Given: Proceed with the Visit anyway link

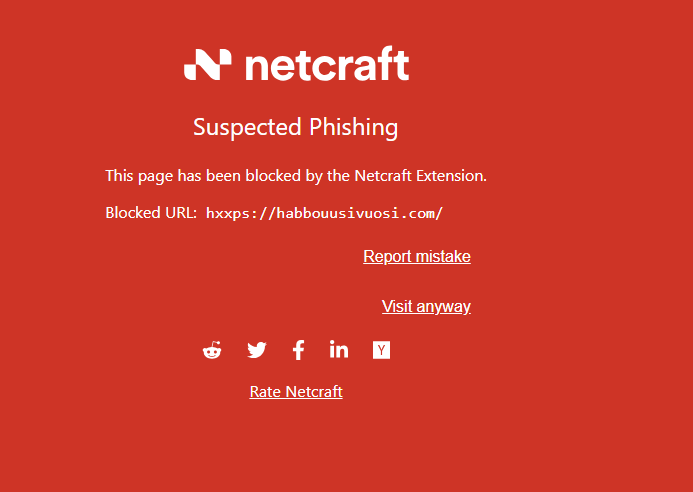Looking at the screenshot, I should click(x=426, y=307).
